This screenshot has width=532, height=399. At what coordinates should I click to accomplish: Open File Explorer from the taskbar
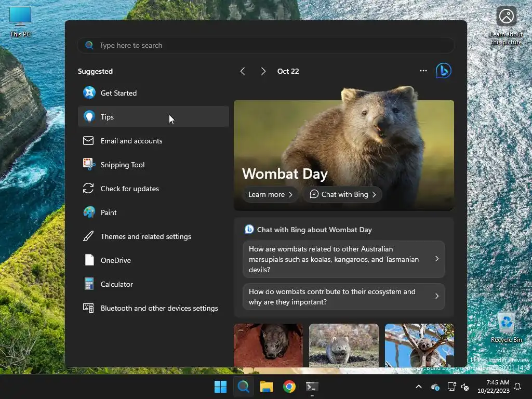tap(267, 387)
